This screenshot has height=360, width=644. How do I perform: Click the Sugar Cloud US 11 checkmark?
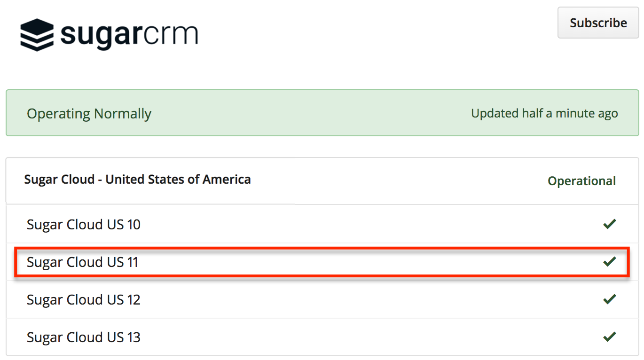(609, 262)
